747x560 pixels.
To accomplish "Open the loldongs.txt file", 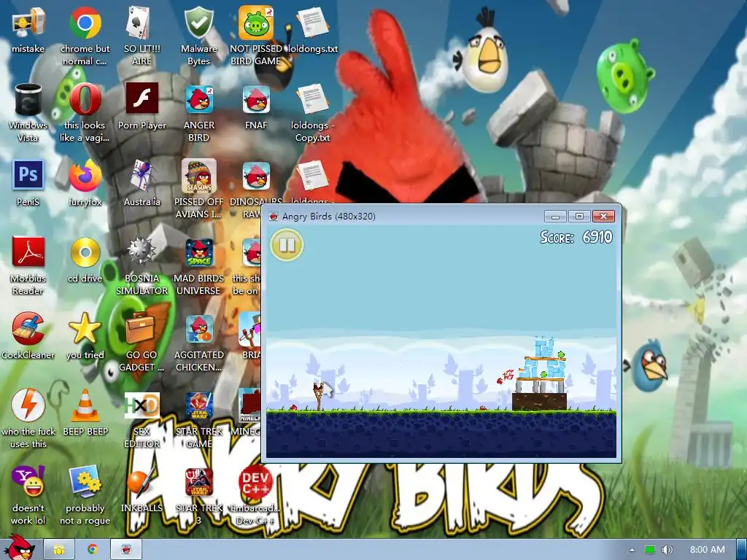I will coord(312,23).
